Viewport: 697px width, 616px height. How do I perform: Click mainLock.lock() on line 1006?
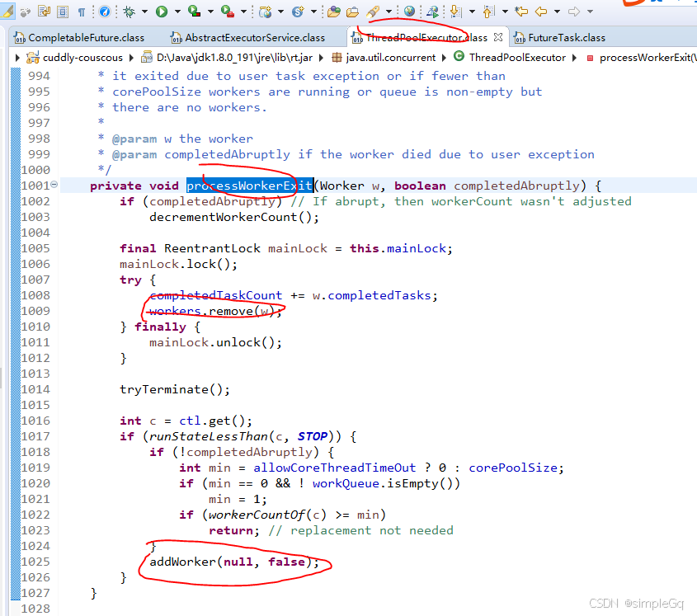[x=178, y=264]
